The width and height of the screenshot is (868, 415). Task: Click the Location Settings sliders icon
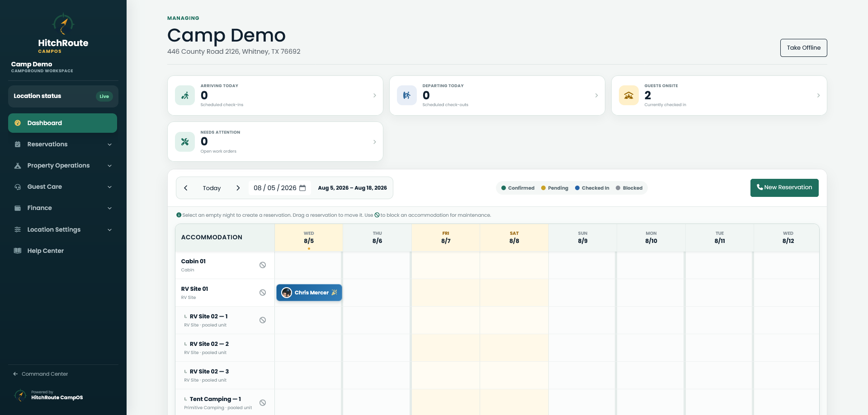pyautogui.click(x=18, y=229)
